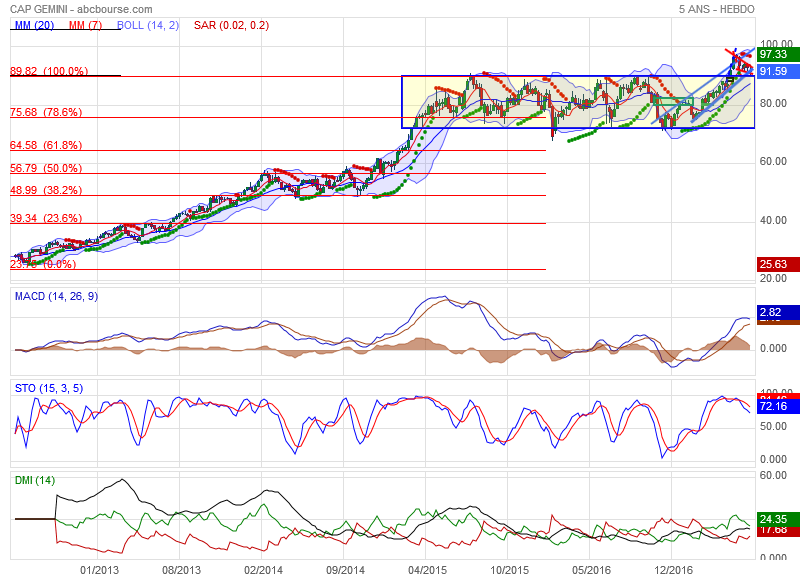Click the 10/2015 date axis label
800x580 pixels.
pyautogui.click(x=509, y=570)
